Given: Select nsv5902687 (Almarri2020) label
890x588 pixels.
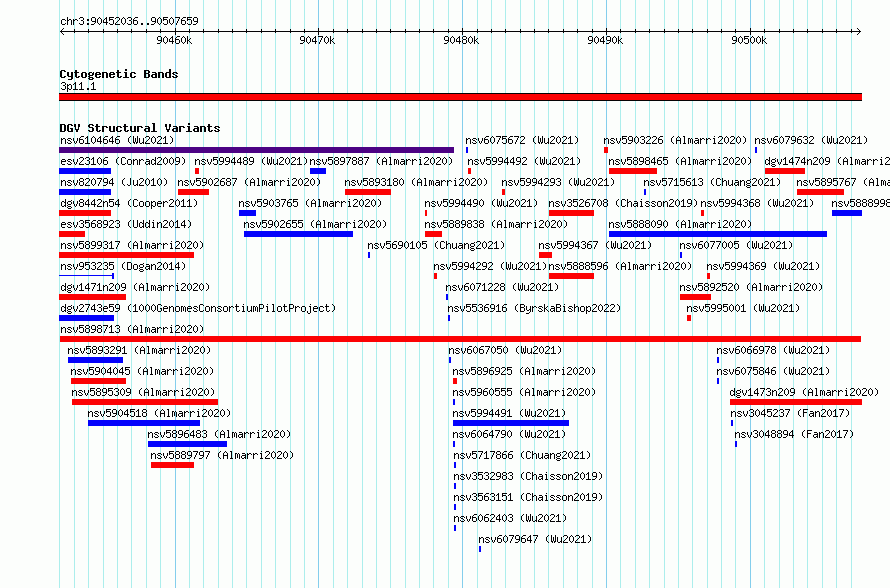Looking at the screenshot, I should (x=249, y=182).
